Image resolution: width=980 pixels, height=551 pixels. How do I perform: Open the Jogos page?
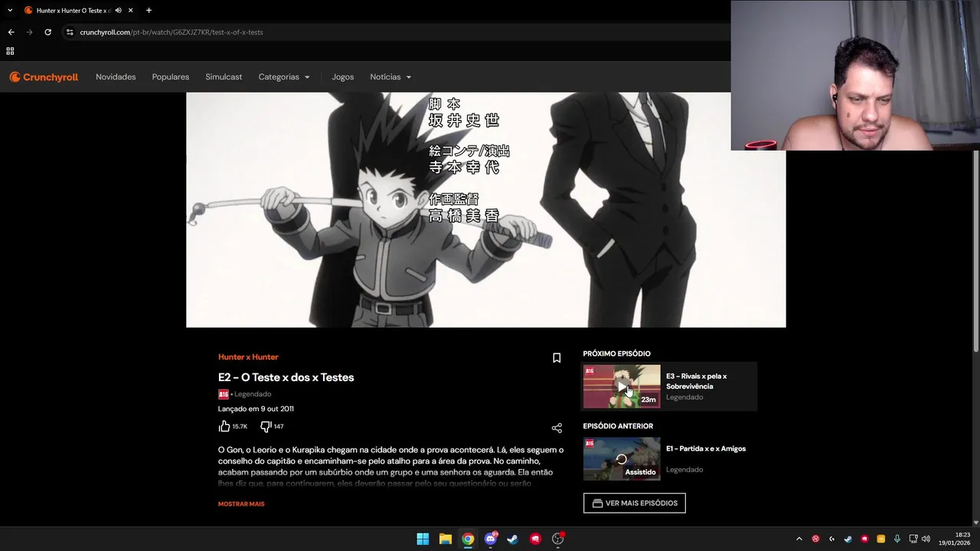click(x=343, y=77)
